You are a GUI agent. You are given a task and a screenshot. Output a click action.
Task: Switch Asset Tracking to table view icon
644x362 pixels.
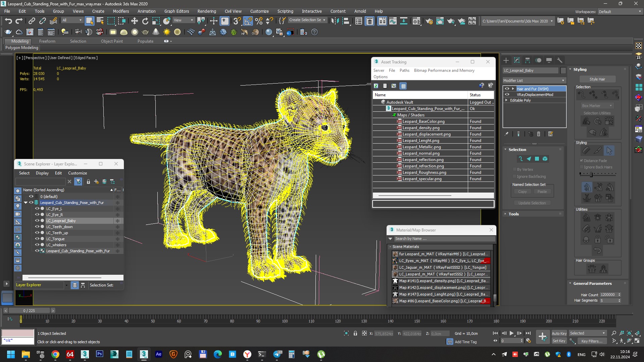tap(403, 86)
